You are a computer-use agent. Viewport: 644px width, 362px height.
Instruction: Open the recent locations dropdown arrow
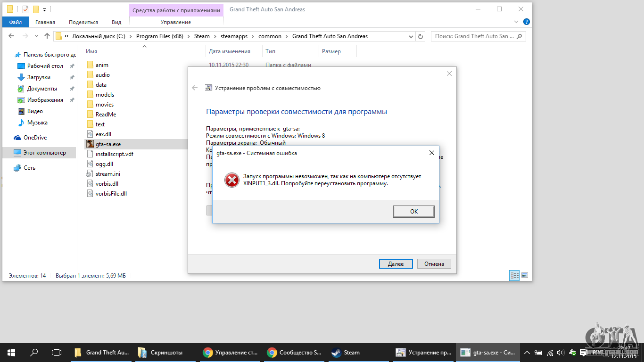(37, 36)
